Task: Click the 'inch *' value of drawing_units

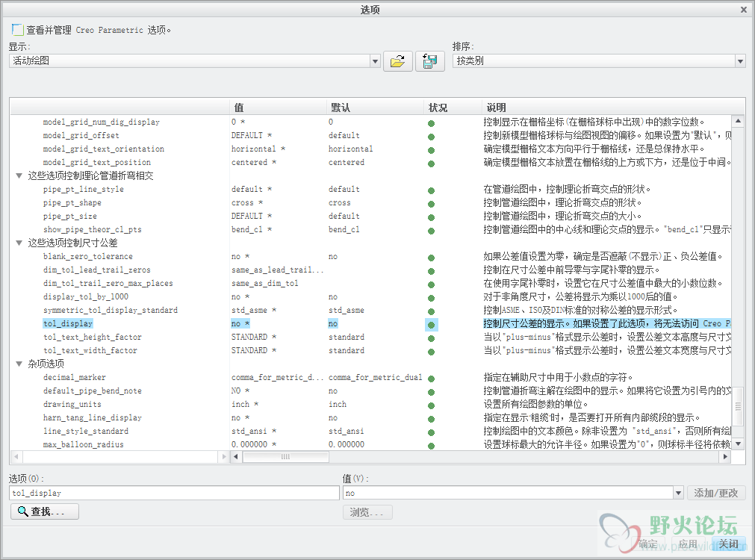Action: point(245,405)
